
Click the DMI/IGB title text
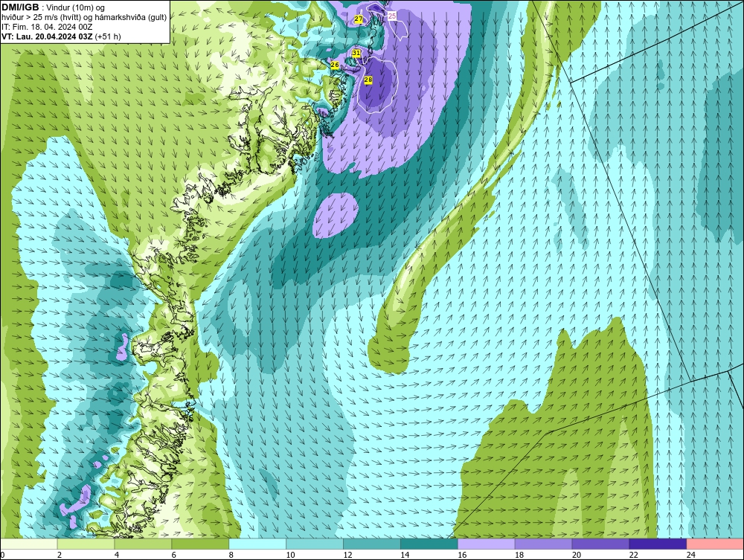(x=20, y=7)
